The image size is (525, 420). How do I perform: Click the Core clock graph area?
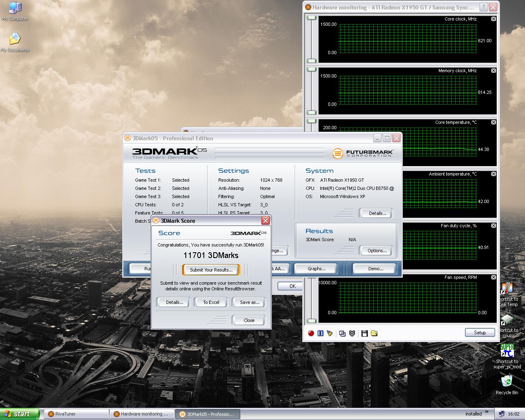408,39
